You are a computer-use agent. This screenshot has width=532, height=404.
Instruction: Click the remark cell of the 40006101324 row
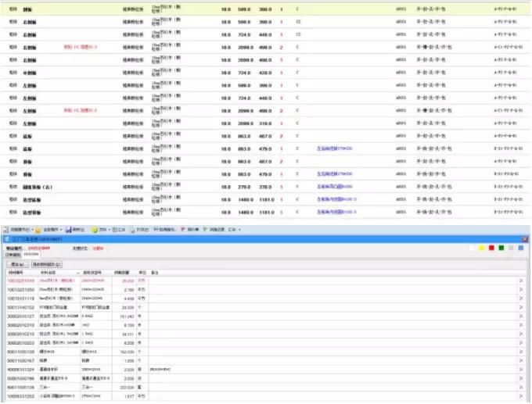332,370
